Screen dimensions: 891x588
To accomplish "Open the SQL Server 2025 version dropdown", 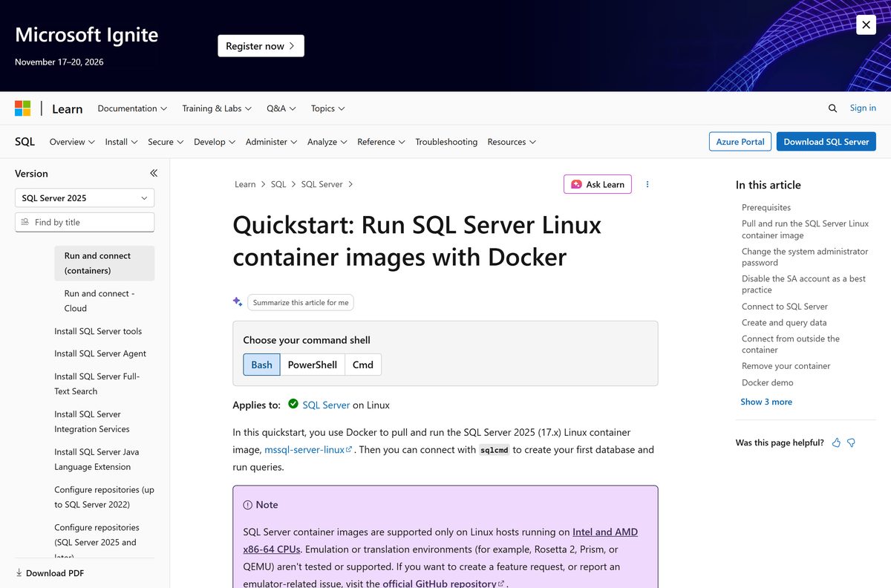I will pyautogui.click(x=85, y=198).
